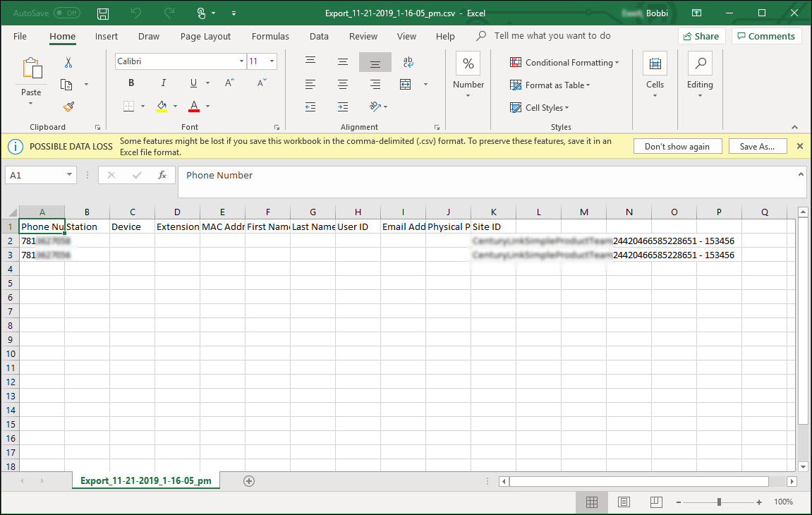Screen dimensions: 812x515
Task: Open the Formulas ribbon tab
Action: [x=270, y=37]
